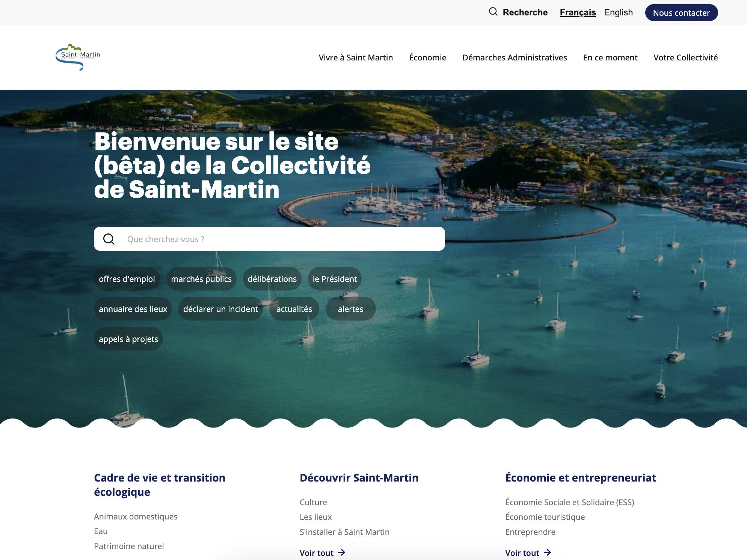The width and height of the screenshot is (747, 560).
Task: Click arrow next to Économie Voir tout
Action: 547,552
